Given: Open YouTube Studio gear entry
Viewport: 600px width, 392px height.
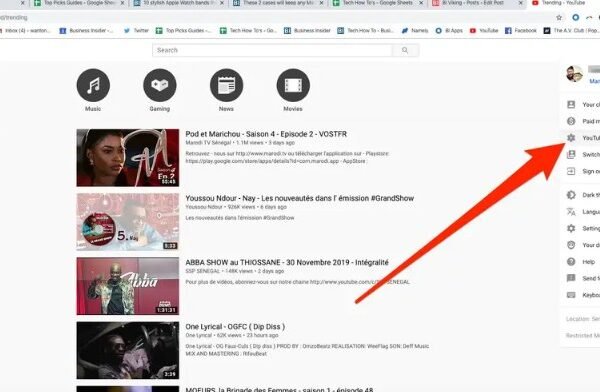Looking at the screenshot, I should [x=582, y=138].
